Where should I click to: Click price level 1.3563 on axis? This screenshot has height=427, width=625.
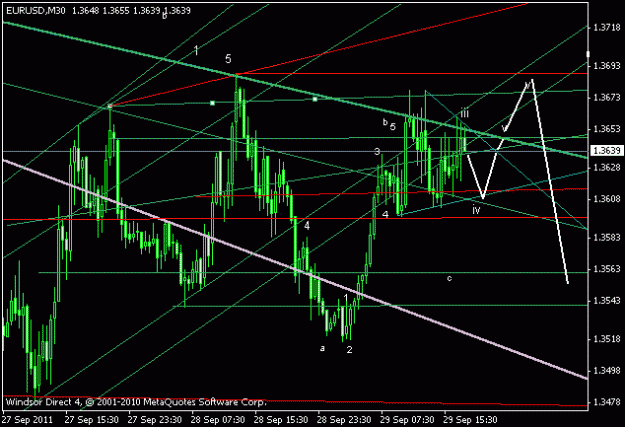(607, 269)
